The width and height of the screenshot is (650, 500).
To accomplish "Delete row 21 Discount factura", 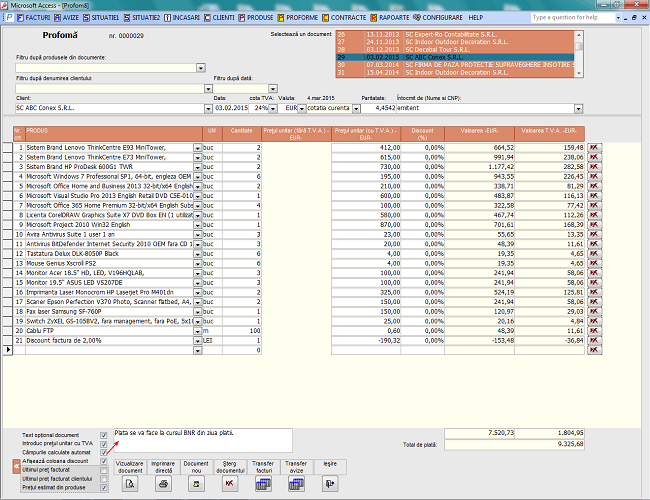I will click(x=594, y=340).
